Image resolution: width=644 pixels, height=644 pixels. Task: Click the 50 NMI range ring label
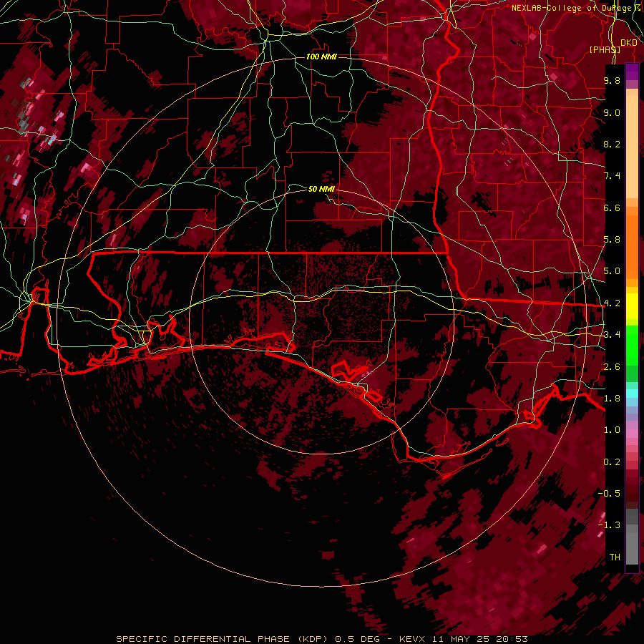pos(321,189)
